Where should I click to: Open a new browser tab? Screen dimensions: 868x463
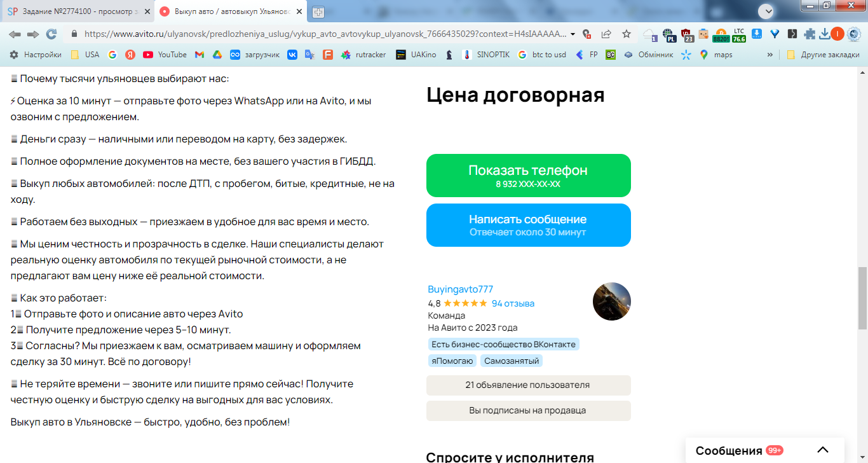(318, 11)
